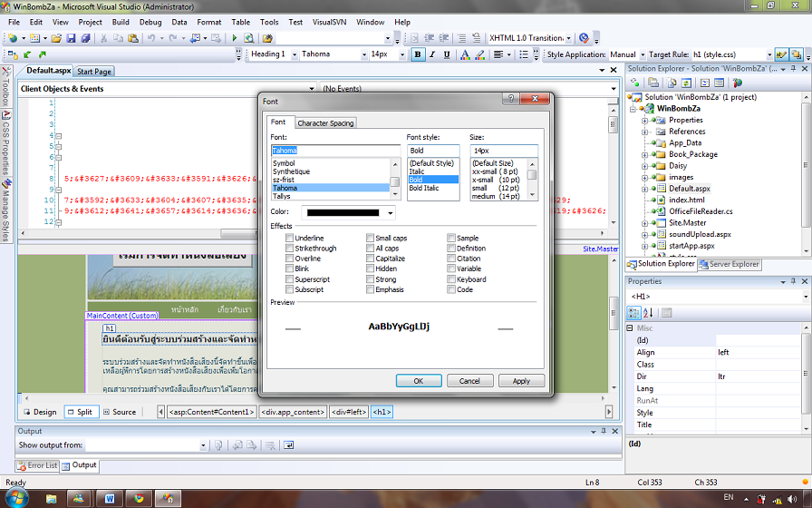The height and width of the screenshot is (508, 812).
Task: Switch to the Character Spacing tab
Action: (325, 122)
